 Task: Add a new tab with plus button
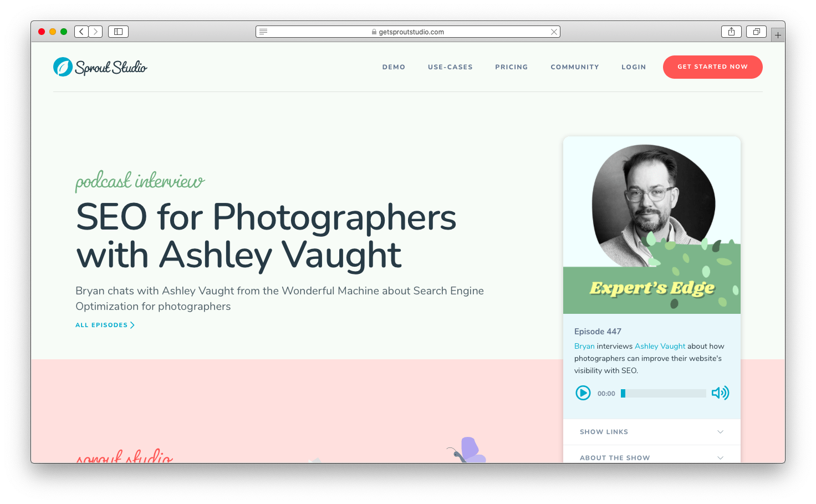778,35
